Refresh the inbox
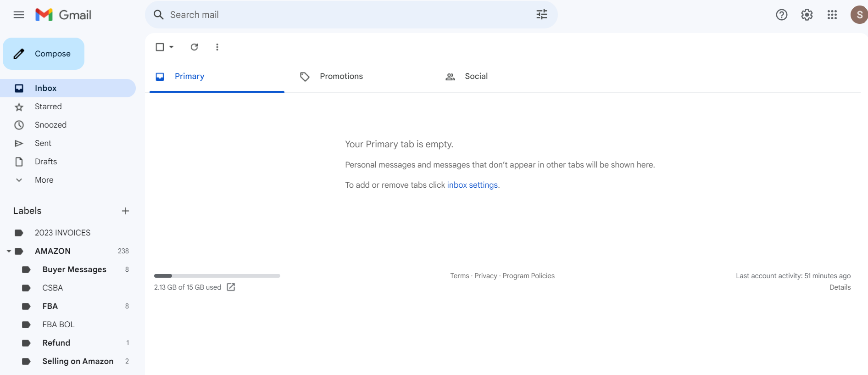Viewport: 868px width, 375px height. tap(195, 47)
